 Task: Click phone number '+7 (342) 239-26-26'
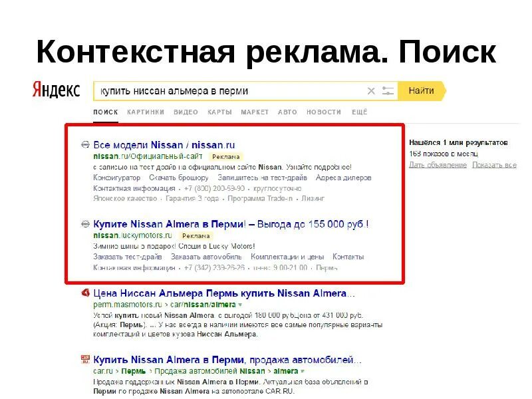coord(214,268)
